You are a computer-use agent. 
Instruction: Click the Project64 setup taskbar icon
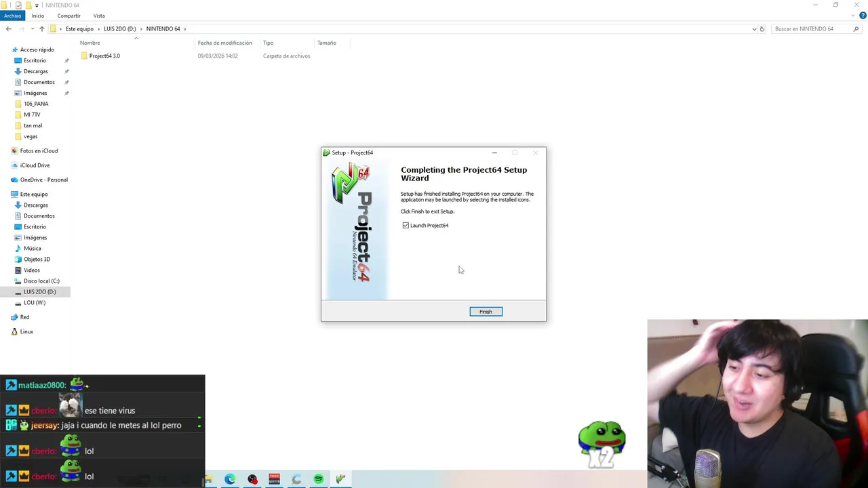click(x=340, y=480)
